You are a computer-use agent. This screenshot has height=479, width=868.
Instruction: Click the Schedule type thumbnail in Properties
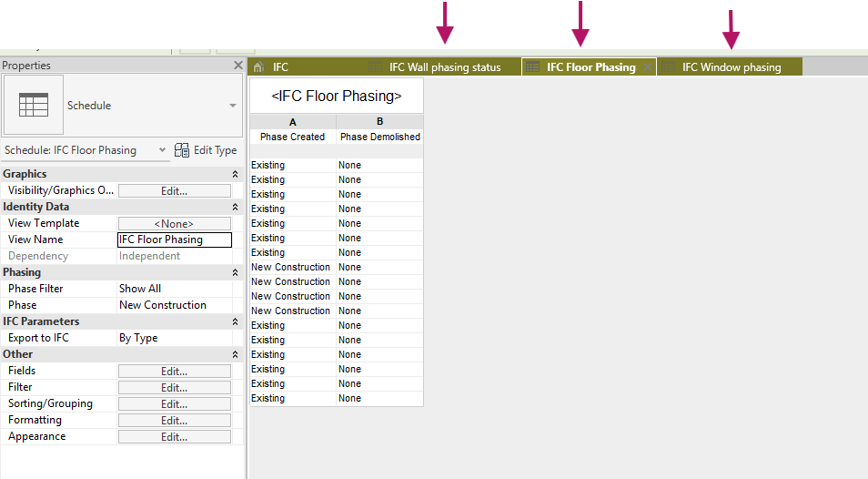point(34,105)
